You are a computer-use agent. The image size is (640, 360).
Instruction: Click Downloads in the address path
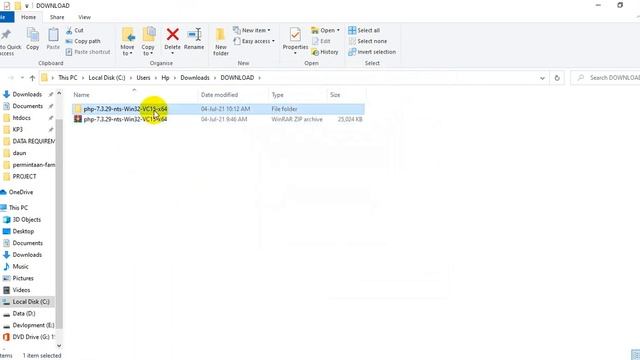[x=195, y=78]
